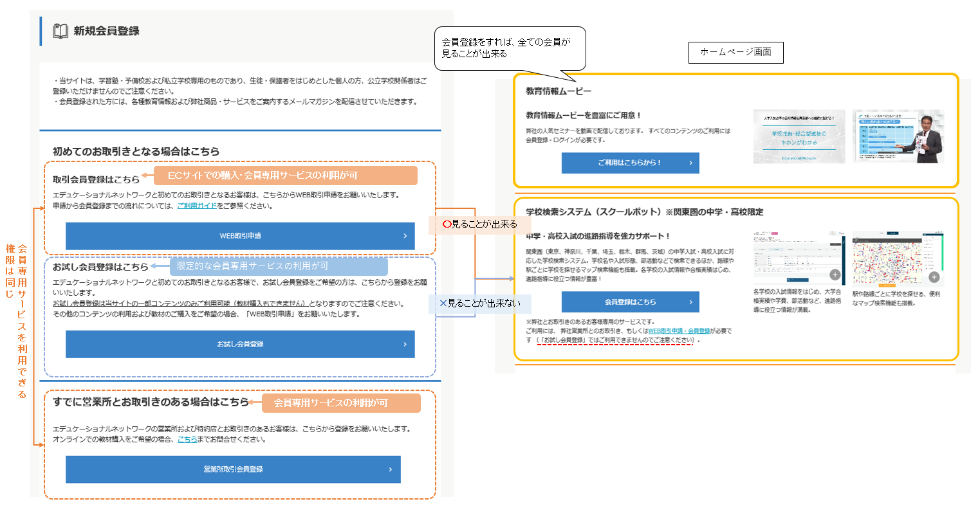Screen dimensions: 980x506
Task: Select the colorful map search thumbnail
Action: click(898, 258)
